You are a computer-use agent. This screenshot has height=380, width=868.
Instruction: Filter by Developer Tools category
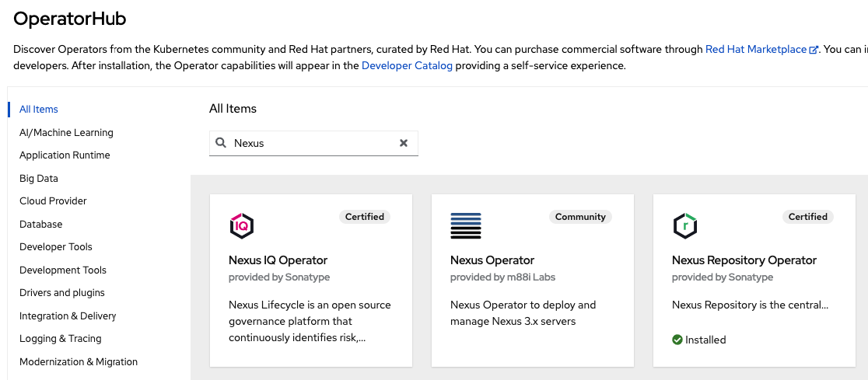click(56, 246)
